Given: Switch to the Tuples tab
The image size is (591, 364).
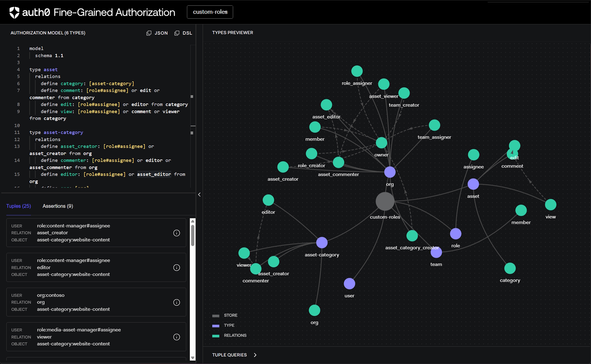Looking at the screenshot, I should (18, 206).
